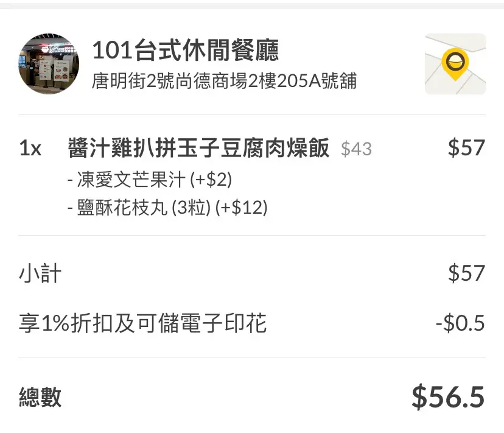The height and width of the screenshot is (433, 504).
Task: Select the 凍愛文芒果汁 add-on line
Action: 126,180
